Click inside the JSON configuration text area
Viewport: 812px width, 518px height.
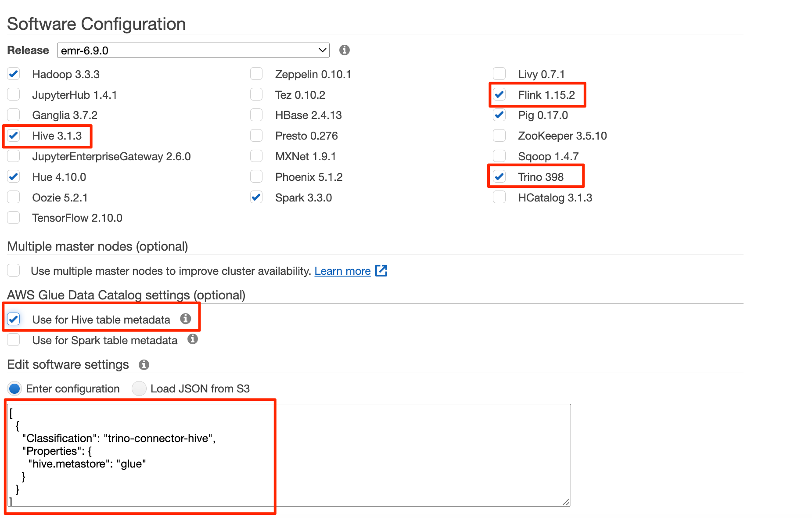coord(289,455)
